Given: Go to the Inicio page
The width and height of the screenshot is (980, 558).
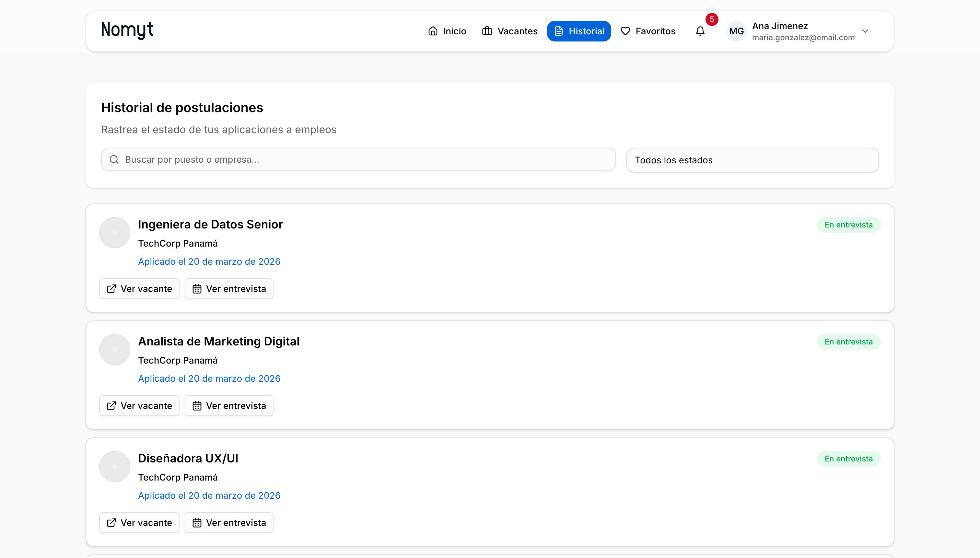Looking at the screenshot, I should pos(447,31).
